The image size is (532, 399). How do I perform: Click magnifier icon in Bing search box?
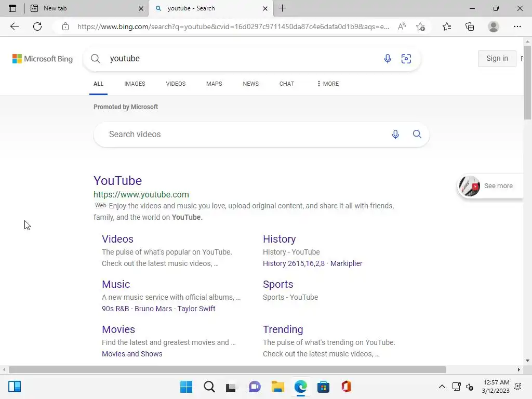96,59
